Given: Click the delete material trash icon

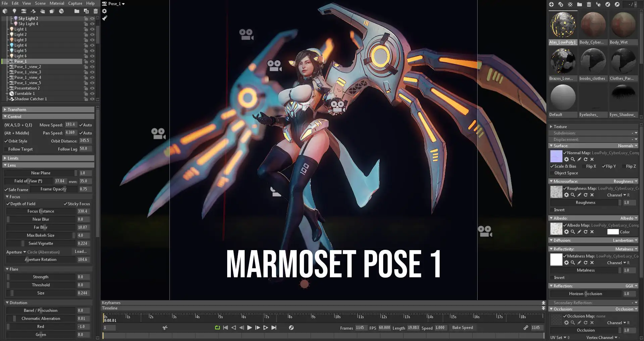Looking at the screenshot, I should [589, 4].
